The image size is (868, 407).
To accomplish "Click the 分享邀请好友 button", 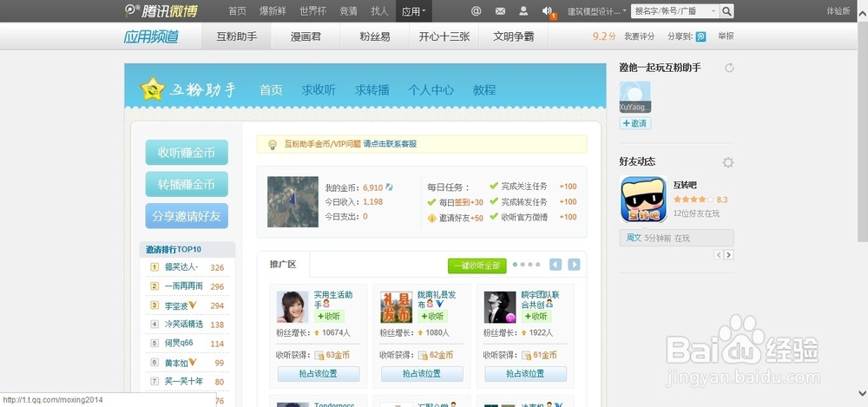I will pos(187,216).
